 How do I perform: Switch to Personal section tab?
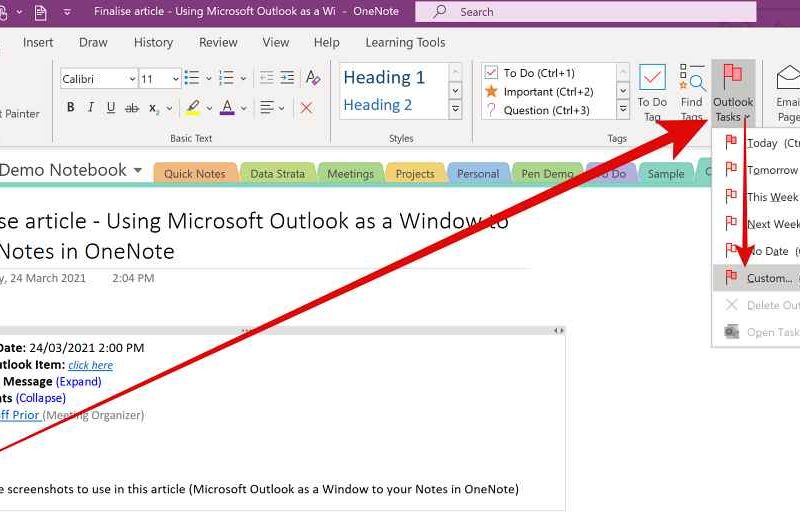478,173
